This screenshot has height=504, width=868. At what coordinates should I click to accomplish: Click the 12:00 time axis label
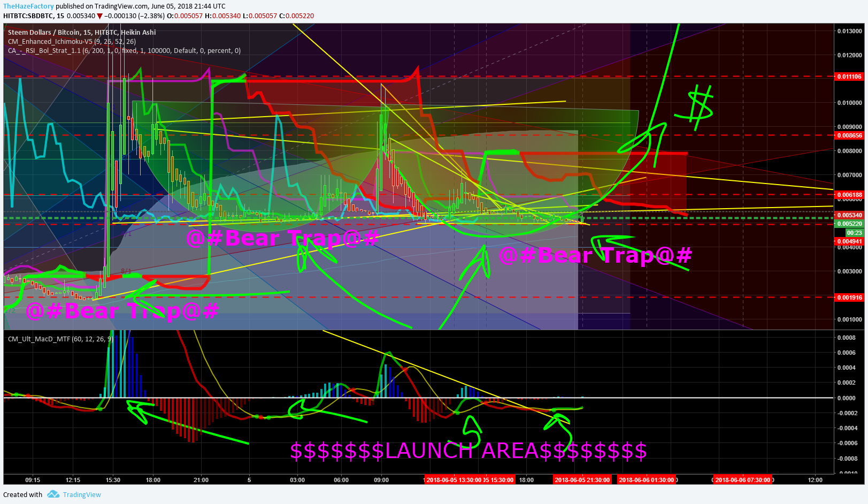(815, 480)
